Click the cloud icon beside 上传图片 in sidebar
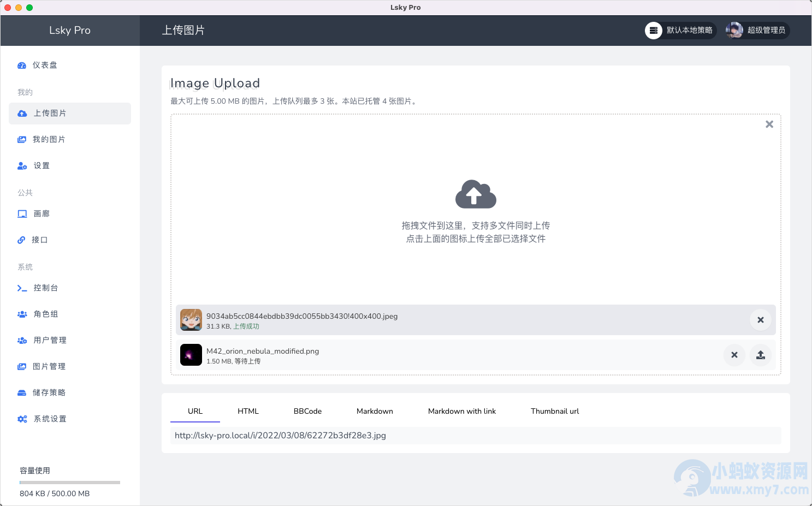The image size is (812, 506). pos(22,114)
